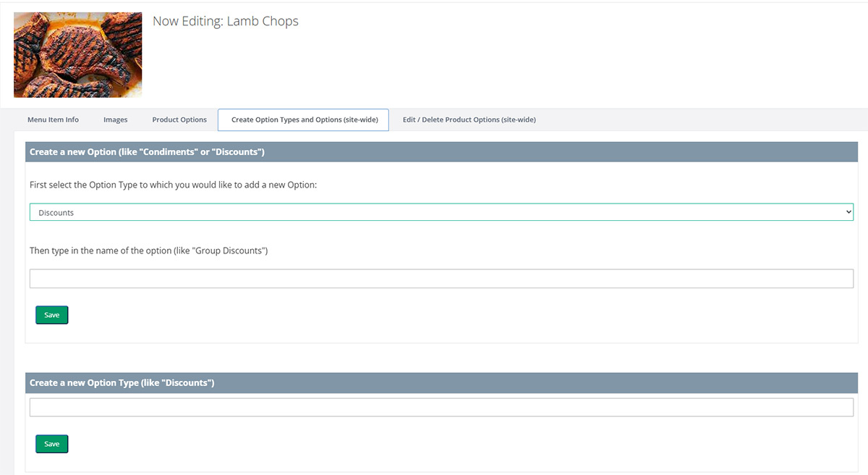Click 'Create a new Option Type' section header
The height and width of the screenshot is (475, 868).
coord(441,382)
